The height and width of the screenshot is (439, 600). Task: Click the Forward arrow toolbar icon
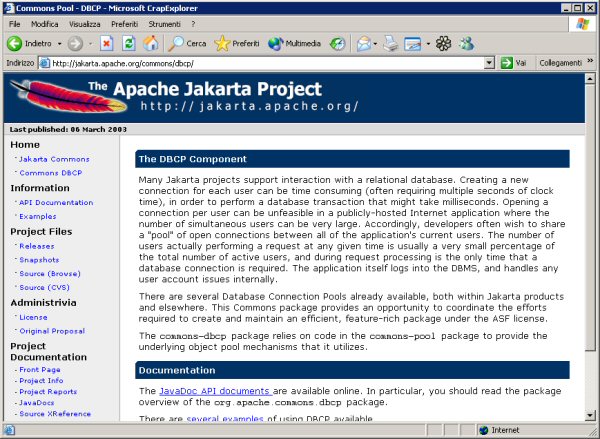coord(75,44)
